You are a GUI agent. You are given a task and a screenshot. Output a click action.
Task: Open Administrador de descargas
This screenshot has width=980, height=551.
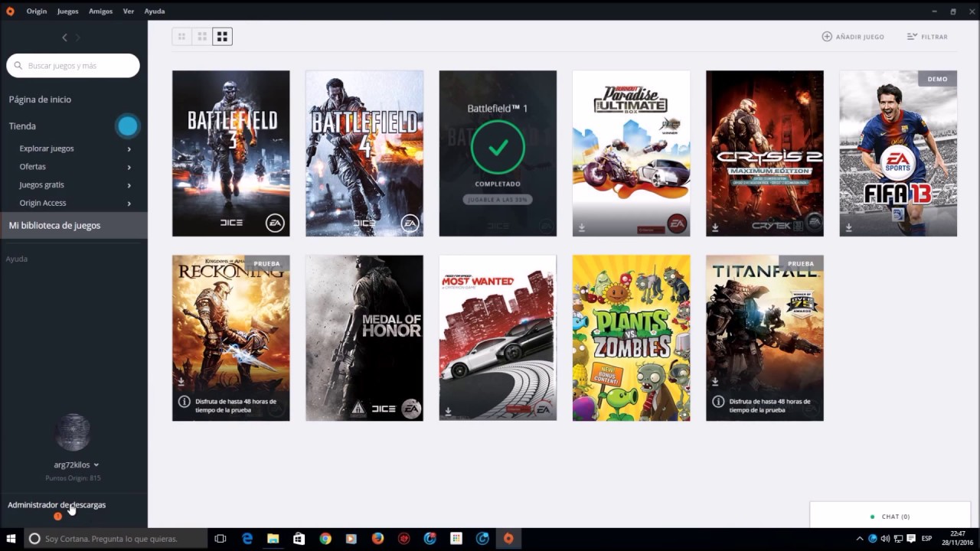(57, 505)
